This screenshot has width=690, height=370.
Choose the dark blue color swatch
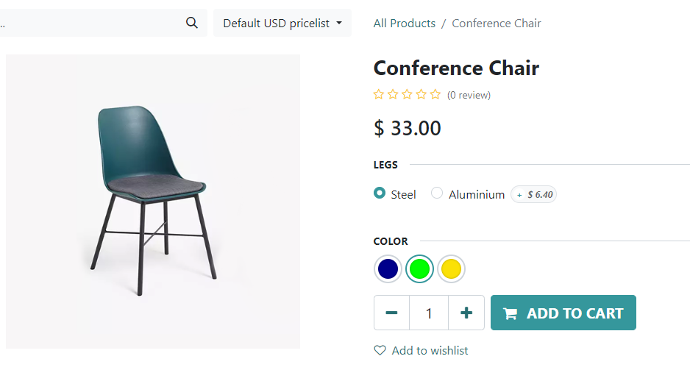[x=388, y=269]
